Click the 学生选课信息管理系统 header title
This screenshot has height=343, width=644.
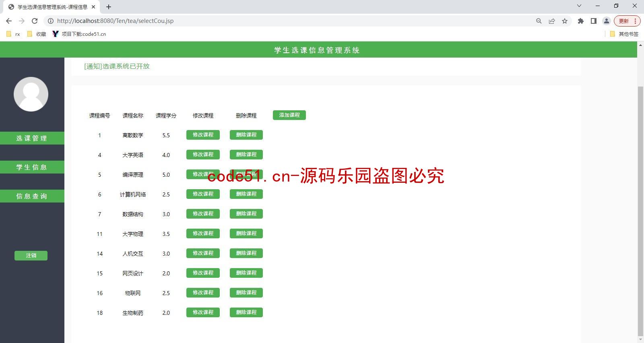point(317,50)
